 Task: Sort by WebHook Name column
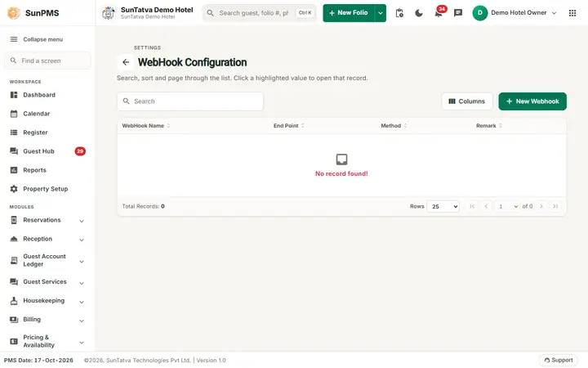[x=146, y=125]
